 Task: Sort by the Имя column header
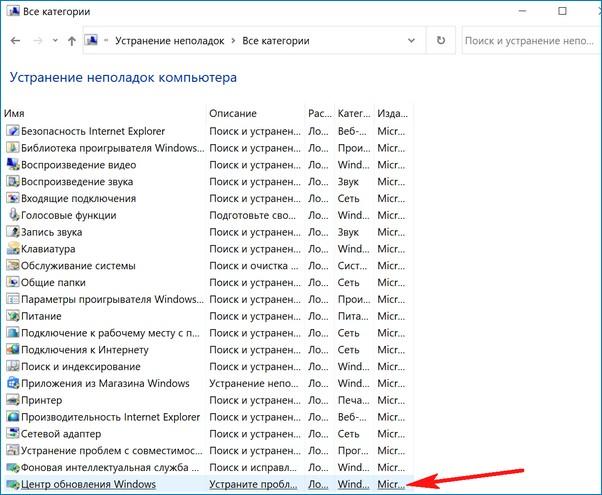pos(14,113)
